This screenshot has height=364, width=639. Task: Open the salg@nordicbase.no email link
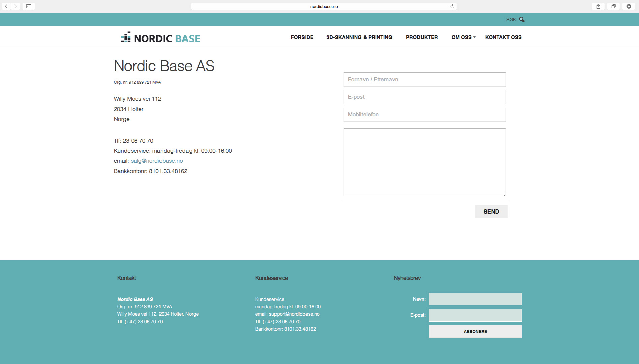point(157,161)
